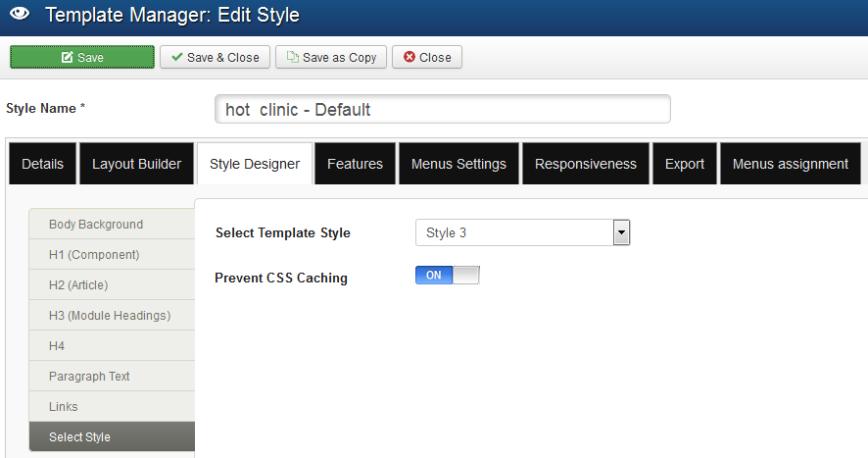This screenshot has height=458, width=868.
Task: Open the Export tab
Action: pos(685,164)
